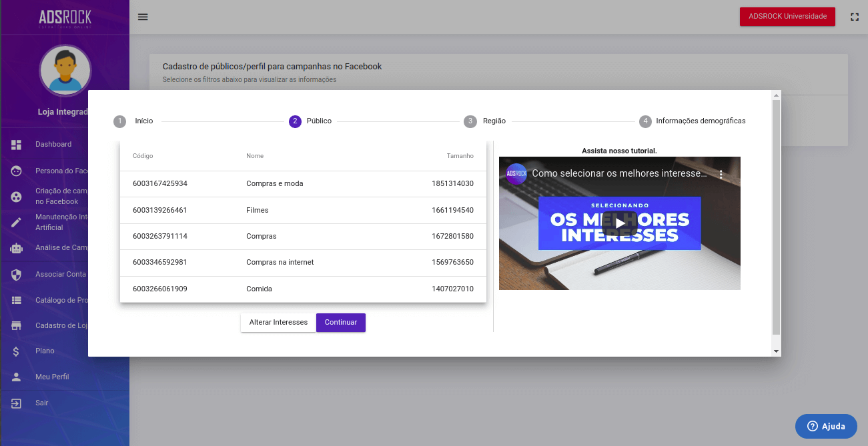
Task: Play the tutorial video
Action: (619, 223)
